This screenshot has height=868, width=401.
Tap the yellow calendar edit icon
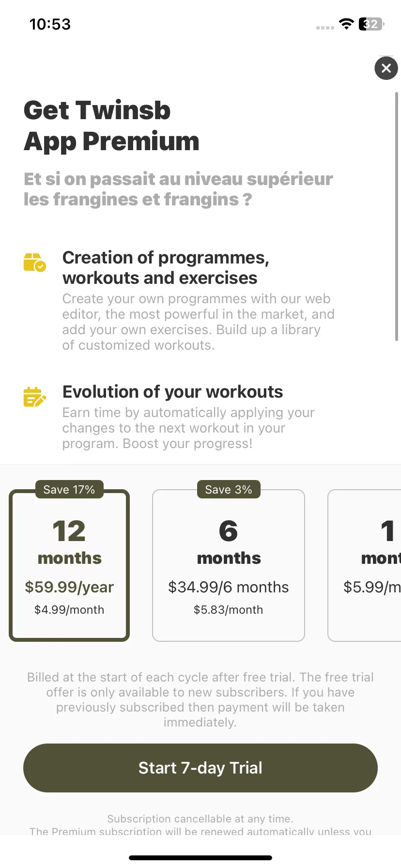tap(35, 397)
